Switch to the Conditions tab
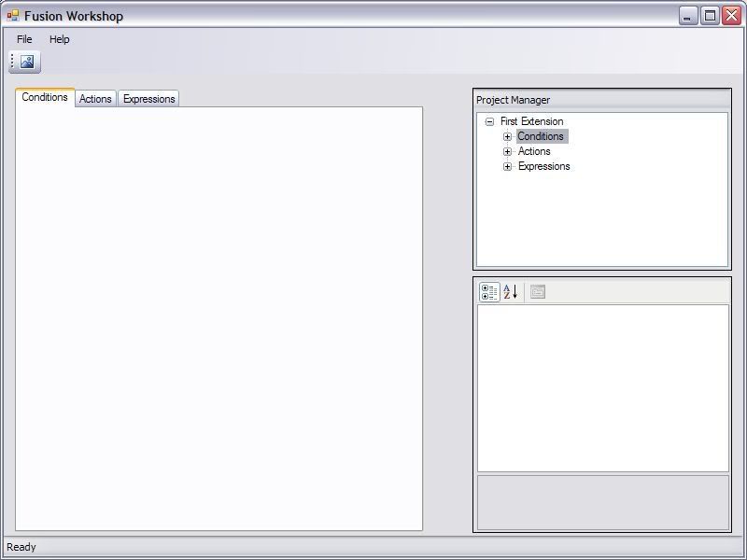Viewport: 747px width, 560px height. [45, 97]
